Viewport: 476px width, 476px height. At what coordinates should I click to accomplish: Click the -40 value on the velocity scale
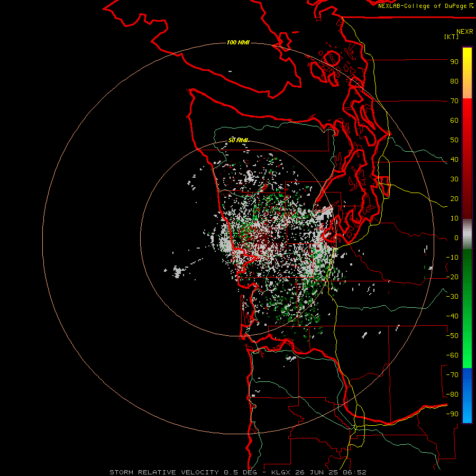452,316
